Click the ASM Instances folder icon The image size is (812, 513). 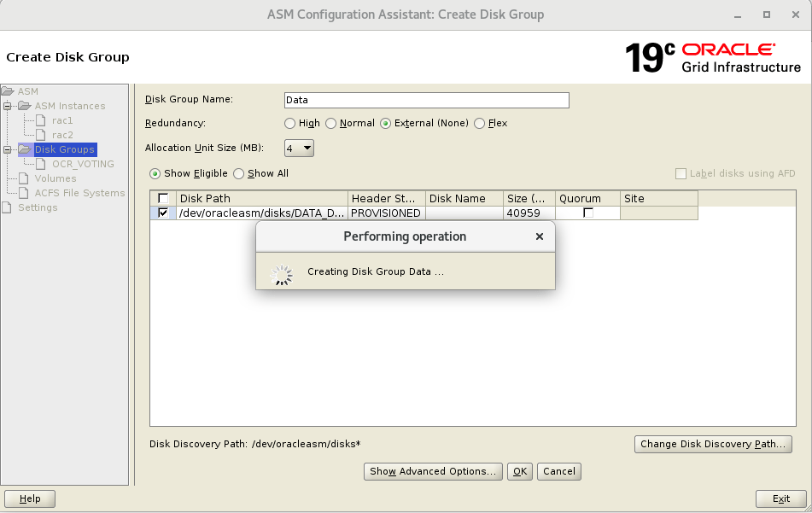click(x=26, y=106)
